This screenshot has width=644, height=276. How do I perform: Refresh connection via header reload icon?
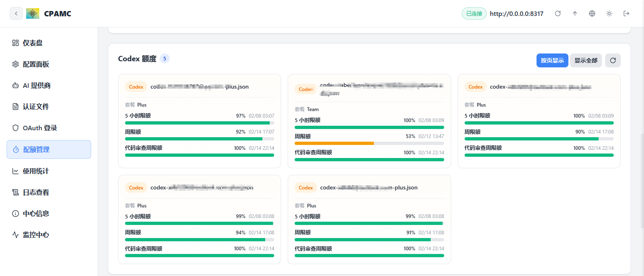[x=558, y=13]
